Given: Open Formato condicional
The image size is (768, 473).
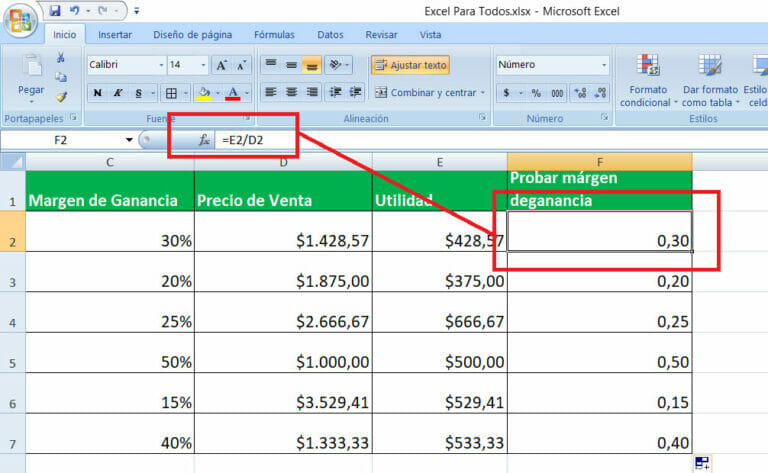Looking at the screenshot, I should tap(648, 80).
